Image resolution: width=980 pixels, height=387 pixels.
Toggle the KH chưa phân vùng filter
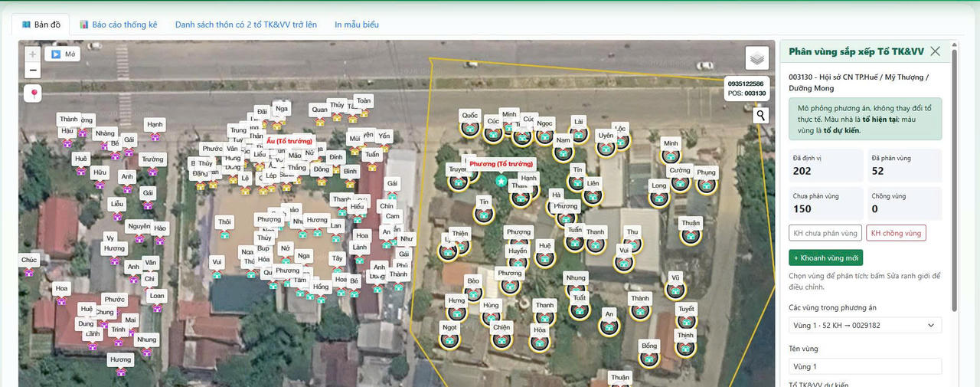(x=826, y=233)
